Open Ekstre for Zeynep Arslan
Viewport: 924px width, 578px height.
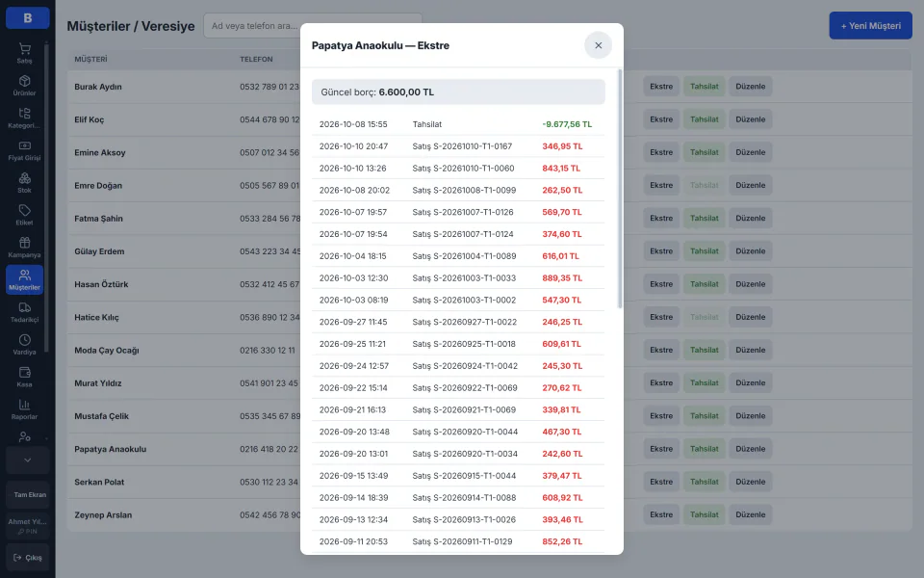coord(661,514)
